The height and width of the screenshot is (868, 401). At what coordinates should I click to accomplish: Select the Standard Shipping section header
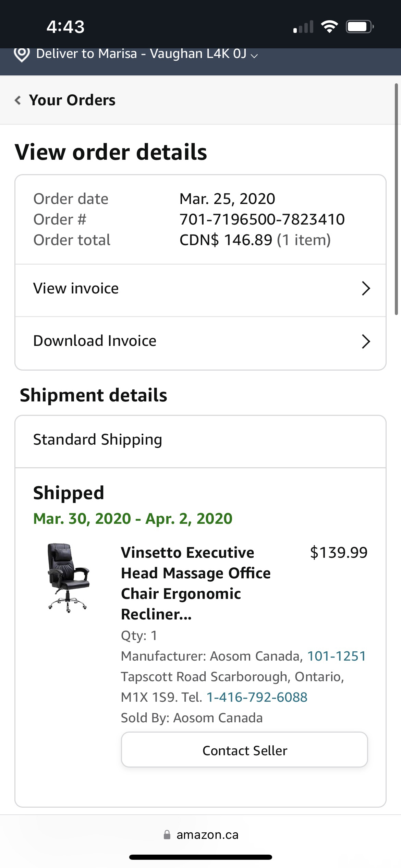click(x=97, y=439)
